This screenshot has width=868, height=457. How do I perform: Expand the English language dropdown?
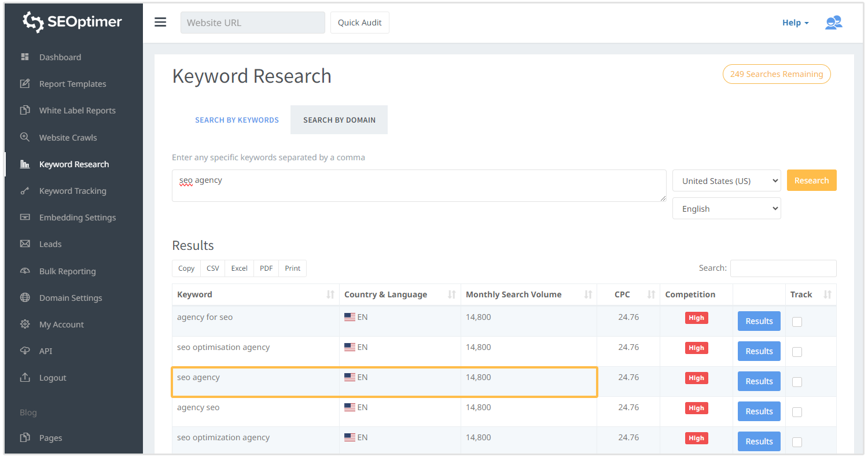click(726, 209)
